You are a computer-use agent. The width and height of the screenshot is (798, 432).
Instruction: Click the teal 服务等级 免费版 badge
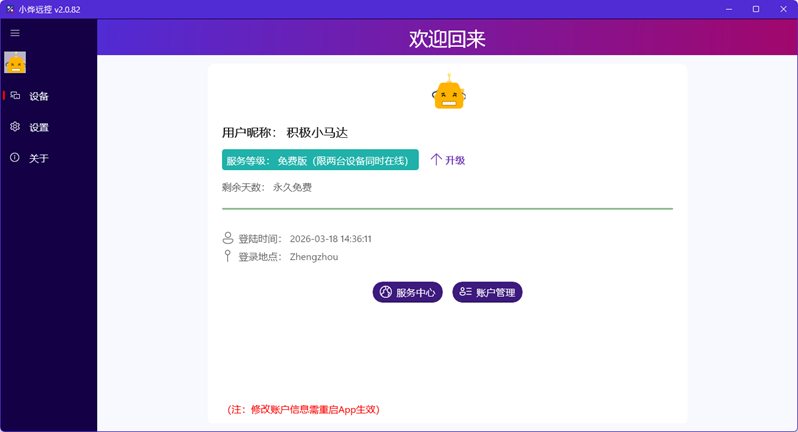(x=320, y=160)
